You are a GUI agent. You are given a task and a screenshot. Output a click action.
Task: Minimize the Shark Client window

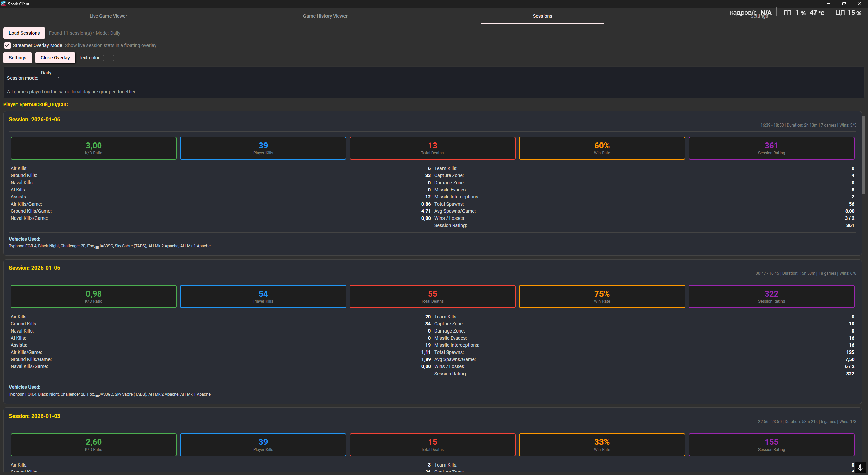click(828, 4)
